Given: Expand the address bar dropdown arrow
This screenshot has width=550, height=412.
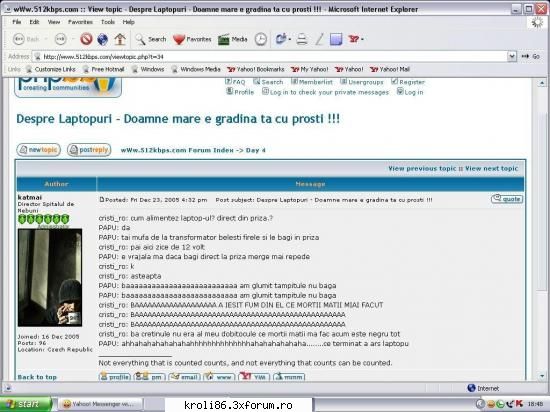Looking at the screenshot, I should point(512,56).
